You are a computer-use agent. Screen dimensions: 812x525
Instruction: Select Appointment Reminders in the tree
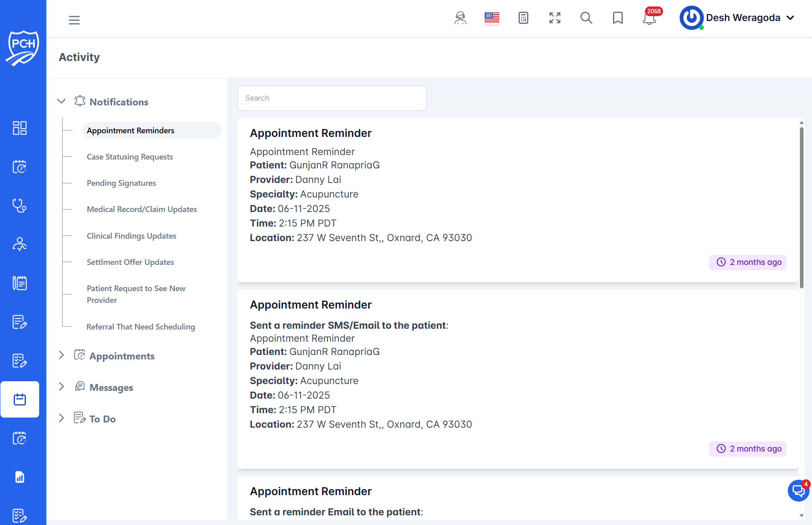[151, 130]
